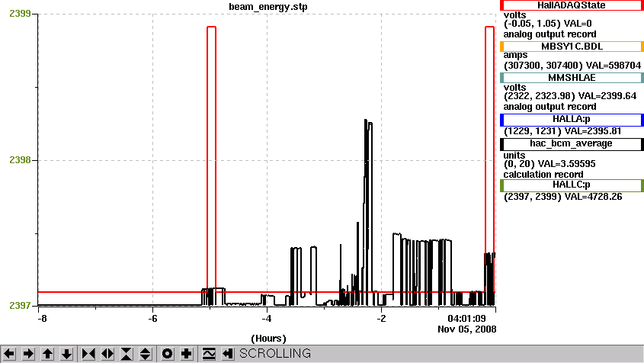
Task: Click the return-to-scrolling arrow icon
Action: 228,354
